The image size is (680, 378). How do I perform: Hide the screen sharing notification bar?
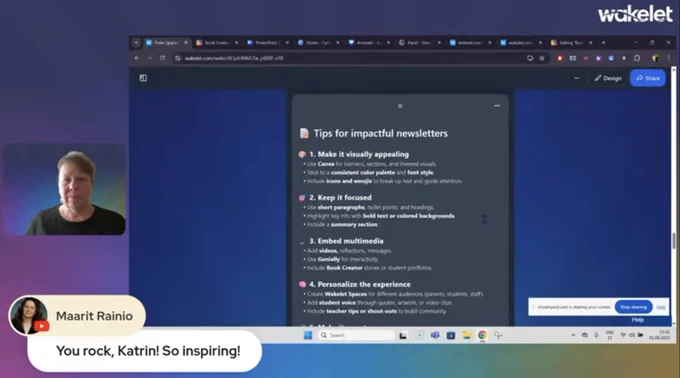(x=660, y=307)
